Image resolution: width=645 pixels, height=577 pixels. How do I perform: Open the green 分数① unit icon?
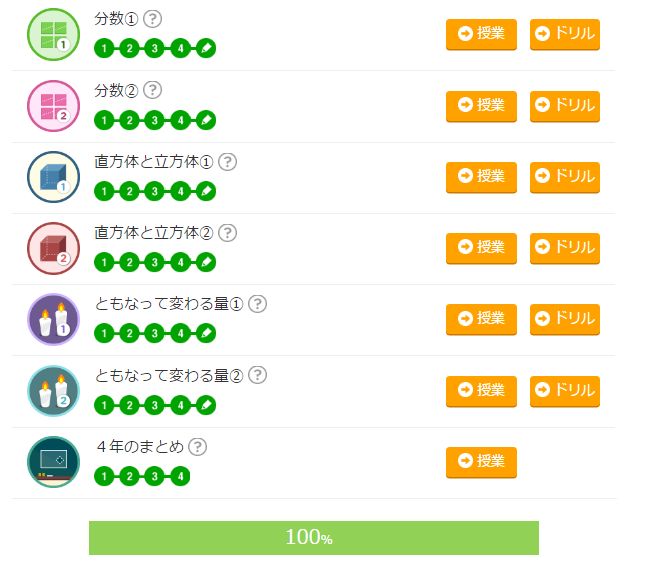pos(53,35)
